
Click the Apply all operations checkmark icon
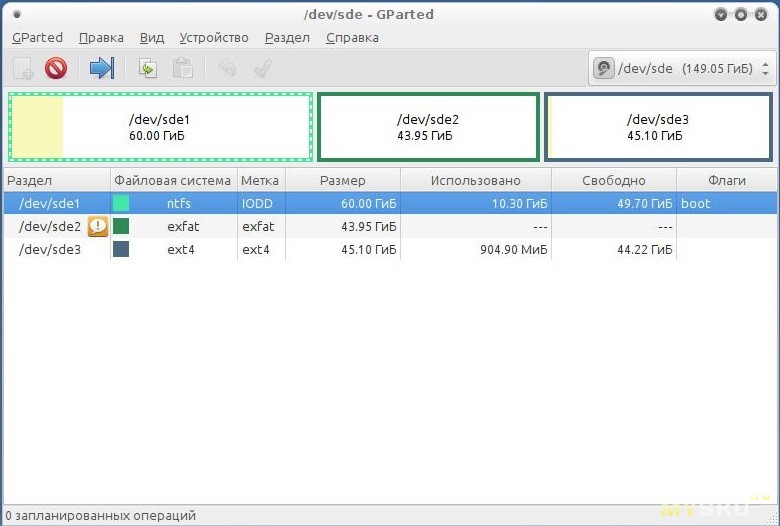coord(262,68)
